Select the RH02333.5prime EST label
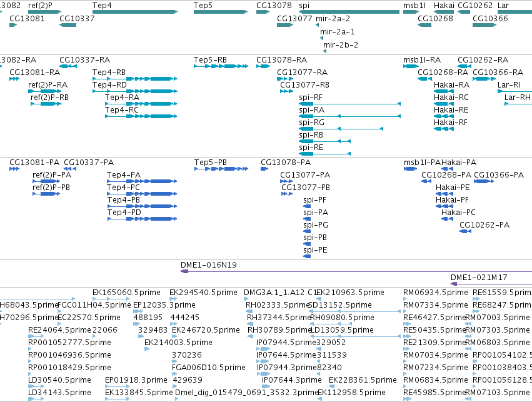This screenshot has width=532, height=402. click(278, 305)
